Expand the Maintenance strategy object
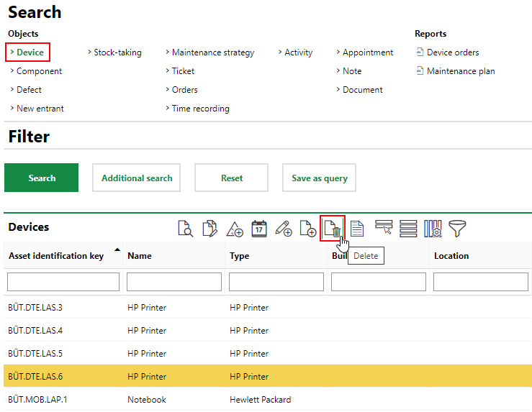This screenshot has height=412, width=532. pos(212,52)
